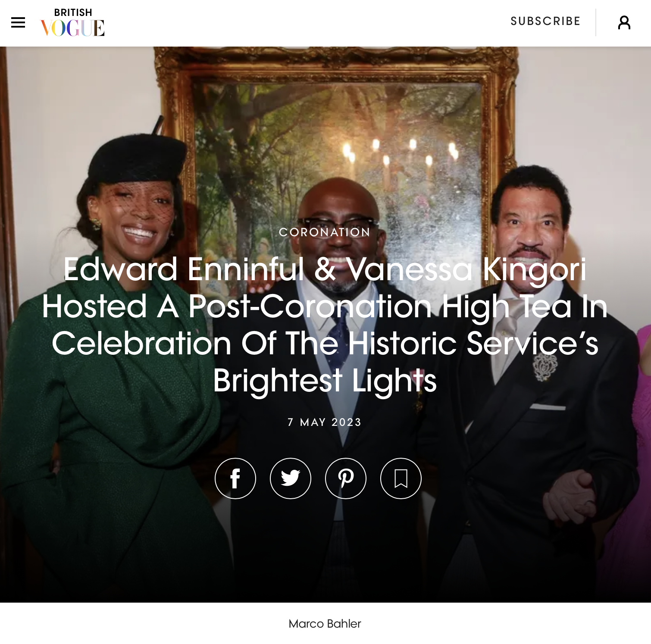Click the white pocket square on the dark suit
Viewport: 651px width, 644px height.
548,407
